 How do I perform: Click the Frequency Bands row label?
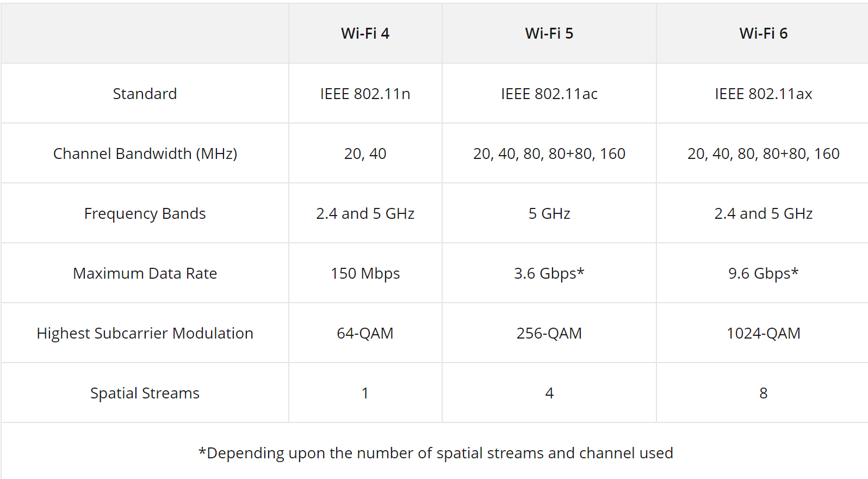click(x=145, y=213)
